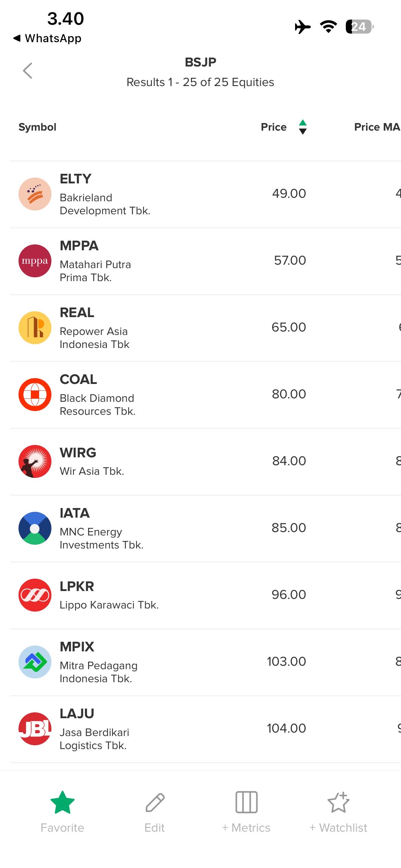Tap the MPIX Mitra Pedagang logo
401x868 pixels.
coord(35,662)
